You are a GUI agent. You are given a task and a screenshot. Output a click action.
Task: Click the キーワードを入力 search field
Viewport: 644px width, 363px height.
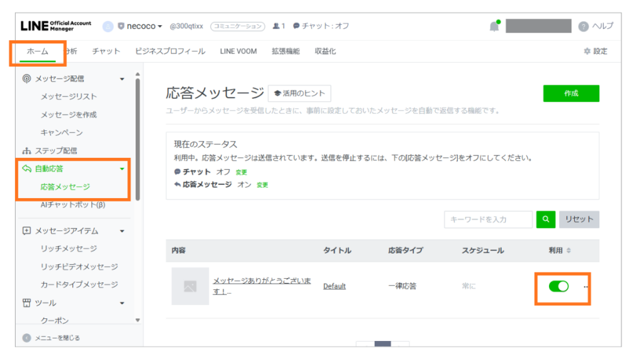pos(487,220)
